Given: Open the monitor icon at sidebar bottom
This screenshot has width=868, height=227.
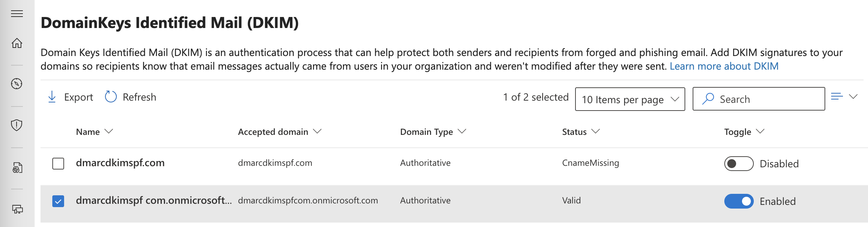Looking at the screenshot, I should coord(17,209).
